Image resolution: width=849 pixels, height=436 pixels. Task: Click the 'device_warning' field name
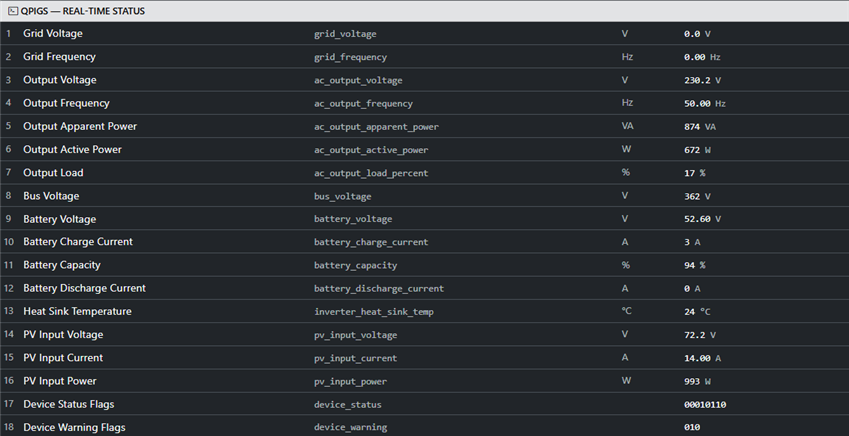350,428
